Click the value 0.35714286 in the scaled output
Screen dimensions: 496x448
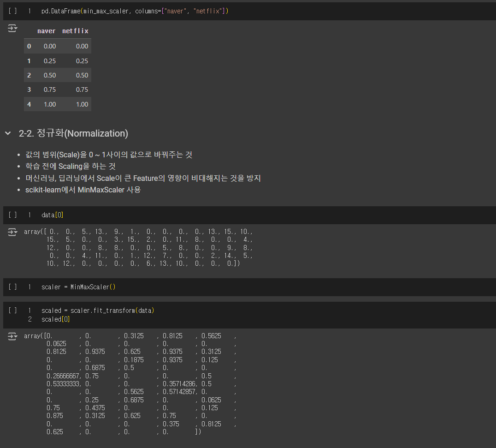179,384
